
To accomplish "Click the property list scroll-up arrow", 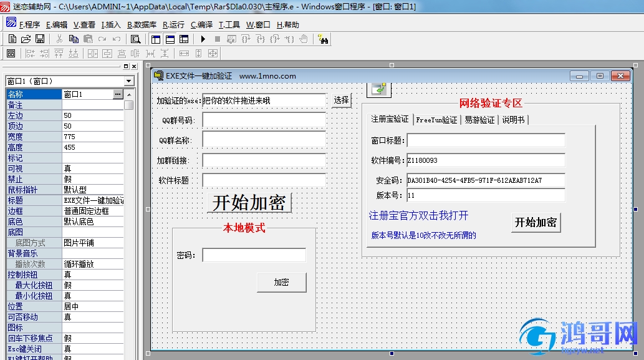I will [x=129, y=94].
